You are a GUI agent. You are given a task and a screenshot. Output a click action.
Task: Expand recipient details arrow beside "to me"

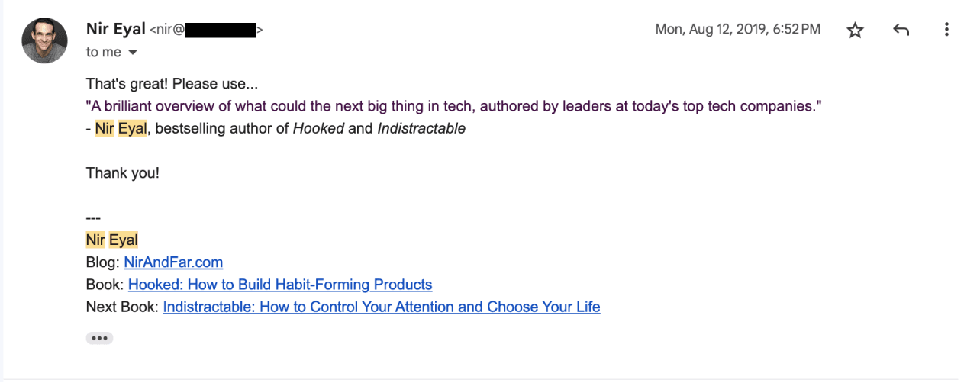pos(133,53)
